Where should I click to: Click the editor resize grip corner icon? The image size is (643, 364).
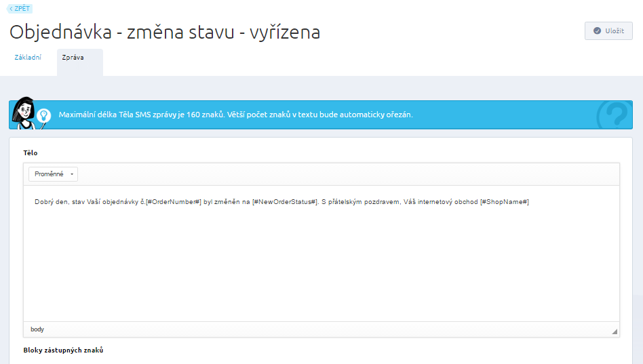click(x=615, y=331)
